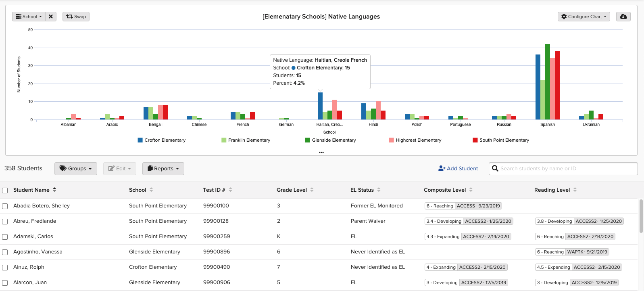Click the Grade Level column header

292,190
